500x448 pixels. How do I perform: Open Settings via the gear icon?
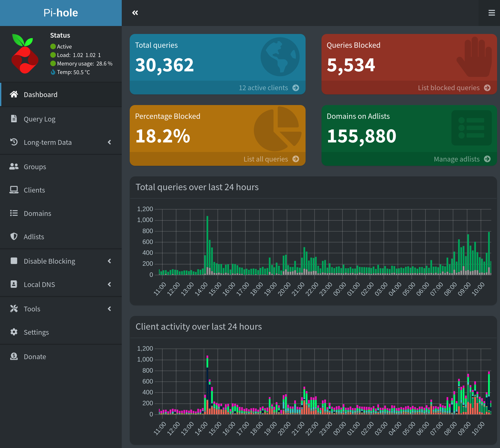[x=14, y=332]
